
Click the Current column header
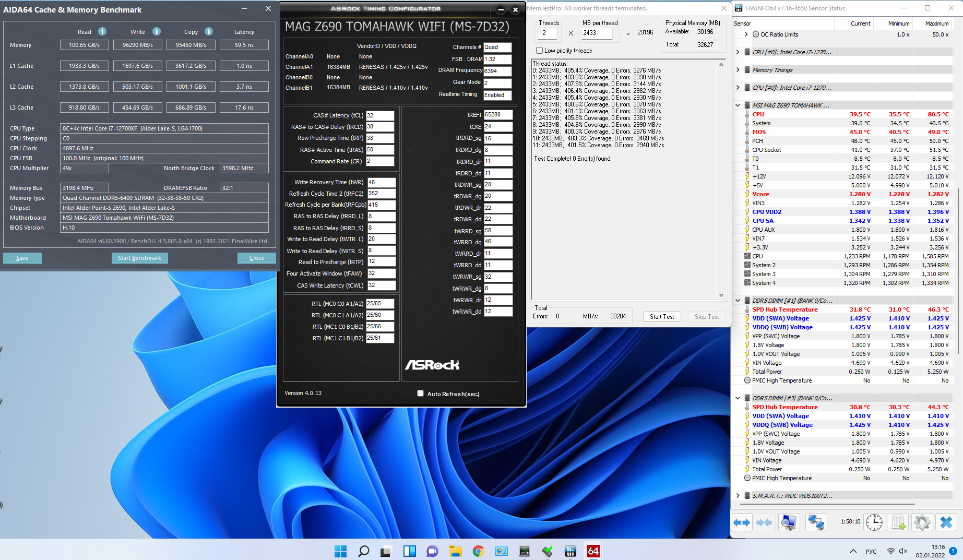[860, 23]
